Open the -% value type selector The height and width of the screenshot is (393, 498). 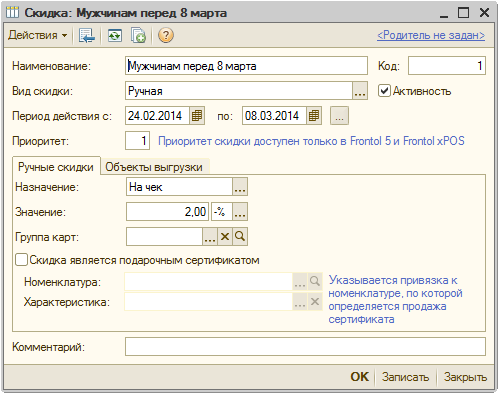[240, 212]
